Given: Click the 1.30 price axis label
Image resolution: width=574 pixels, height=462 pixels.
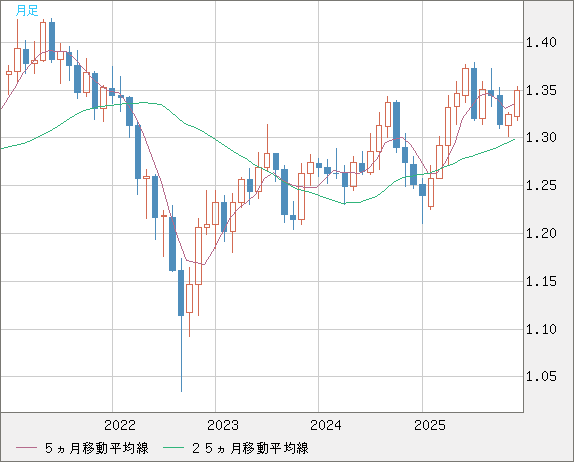Looking at the screenshot, I should 541,138.
